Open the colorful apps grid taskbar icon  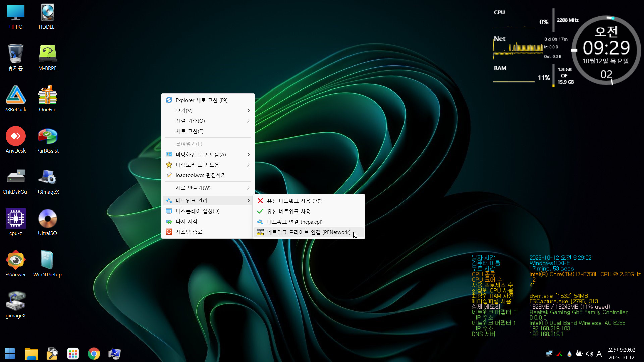[x=73, y=354]
